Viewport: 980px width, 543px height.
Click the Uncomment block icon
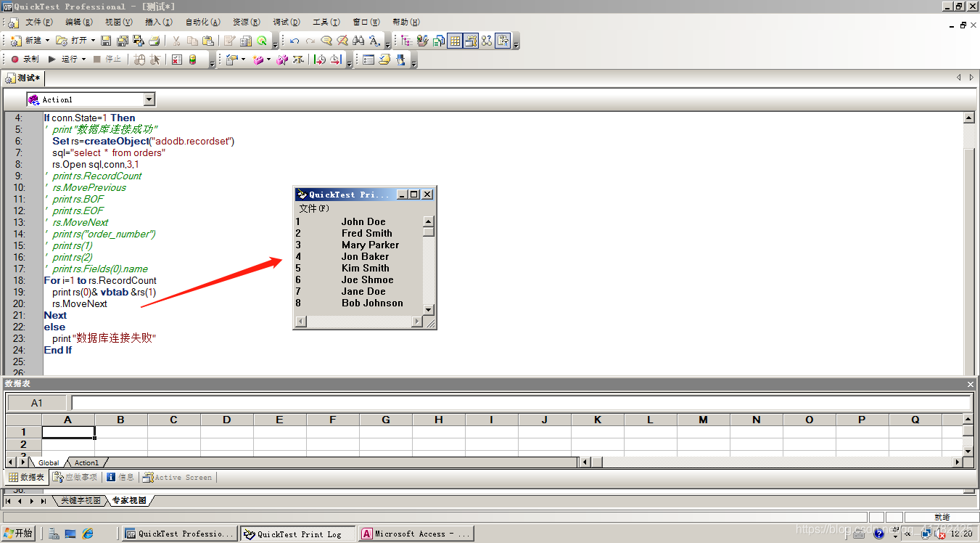click(x=342, y=41)
